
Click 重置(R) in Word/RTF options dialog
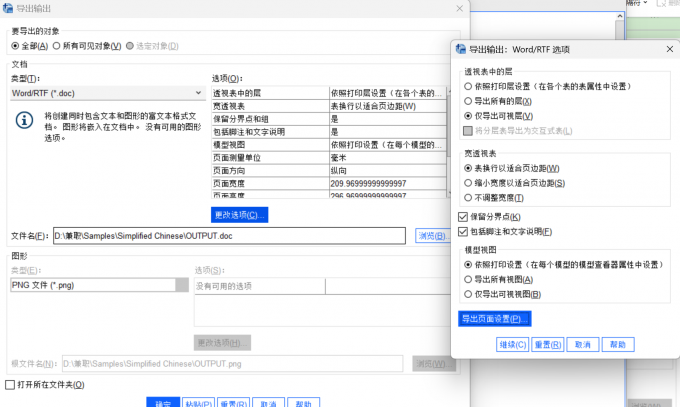(x=547, y=345)
